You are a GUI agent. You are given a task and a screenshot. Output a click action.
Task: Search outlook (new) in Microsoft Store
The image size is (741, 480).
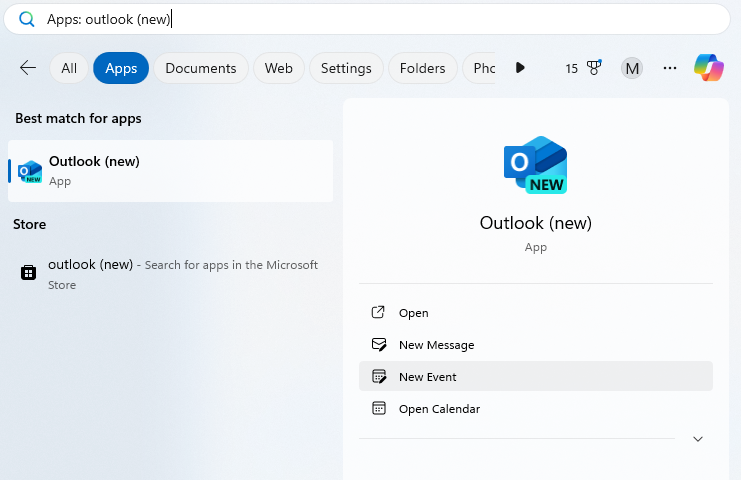tap(171, 274)
